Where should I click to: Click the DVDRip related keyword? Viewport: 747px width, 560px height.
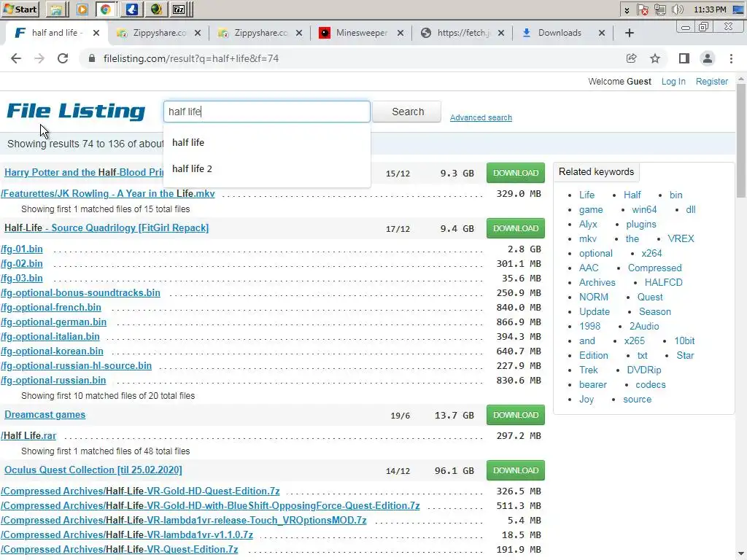coord(644,370)
